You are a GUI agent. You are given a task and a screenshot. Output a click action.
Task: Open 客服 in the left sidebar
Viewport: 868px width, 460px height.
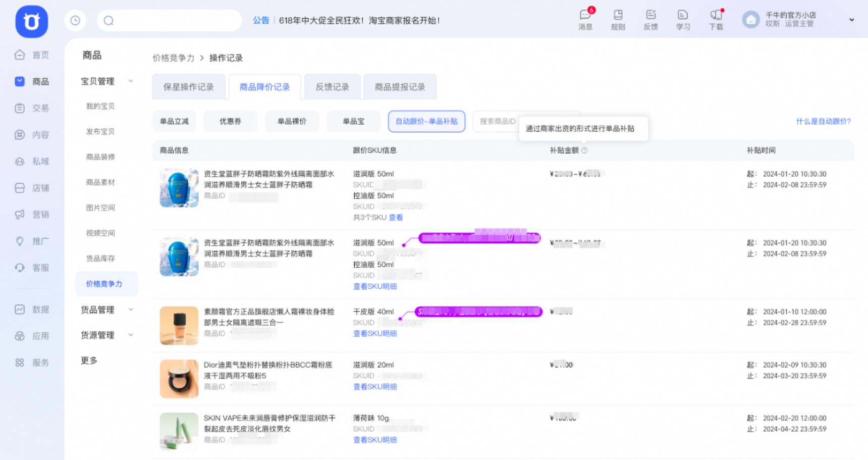click(32, 268)
